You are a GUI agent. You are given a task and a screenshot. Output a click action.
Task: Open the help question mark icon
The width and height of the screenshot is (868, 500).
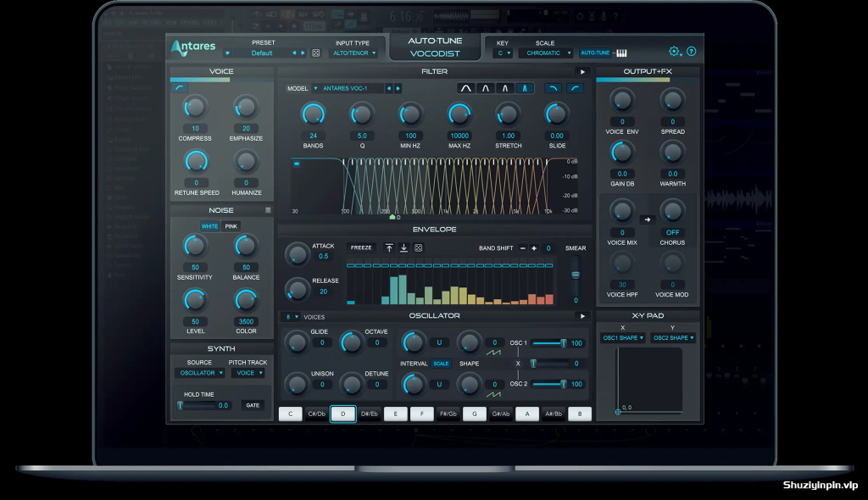pos(692,52)
